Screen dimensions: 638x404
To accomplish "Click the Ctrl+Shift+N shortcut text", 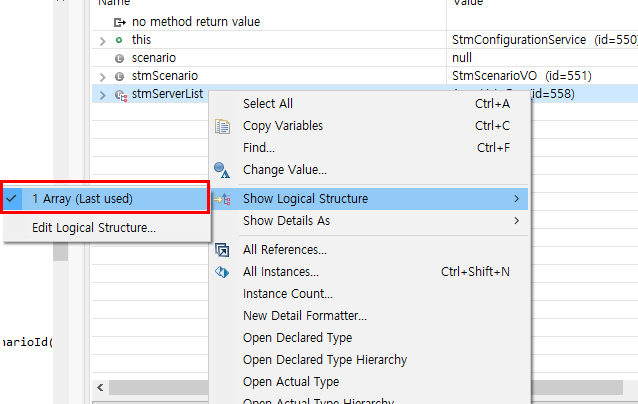I will click(475, 272).
